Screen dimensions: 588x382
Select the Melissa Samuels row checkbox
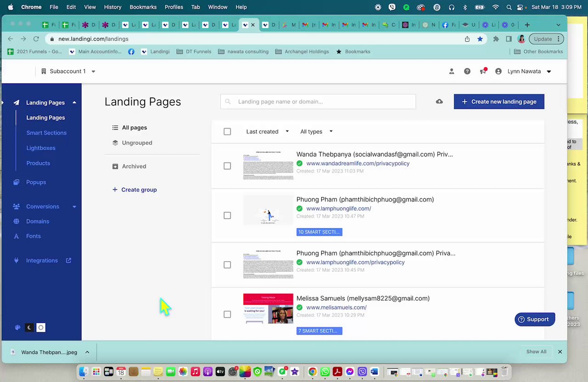[227, 315]
